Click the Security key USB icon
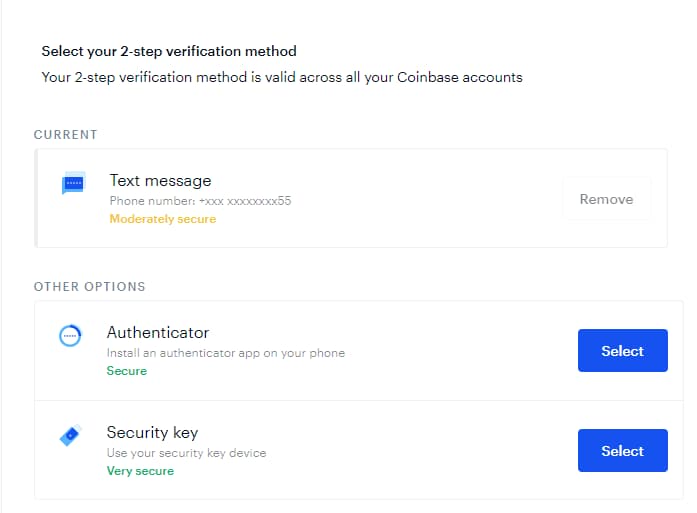This screenshot has width=697, height=513. pyautogui.click(x=70, y=435)
